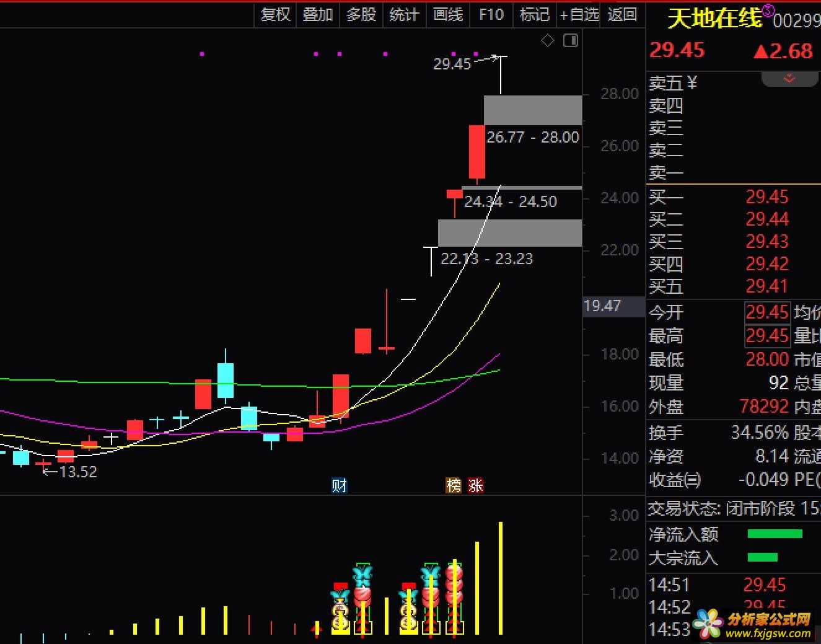
Task: Click the 返回 back button
Action: pyautogui.click(x=622, y=14)
